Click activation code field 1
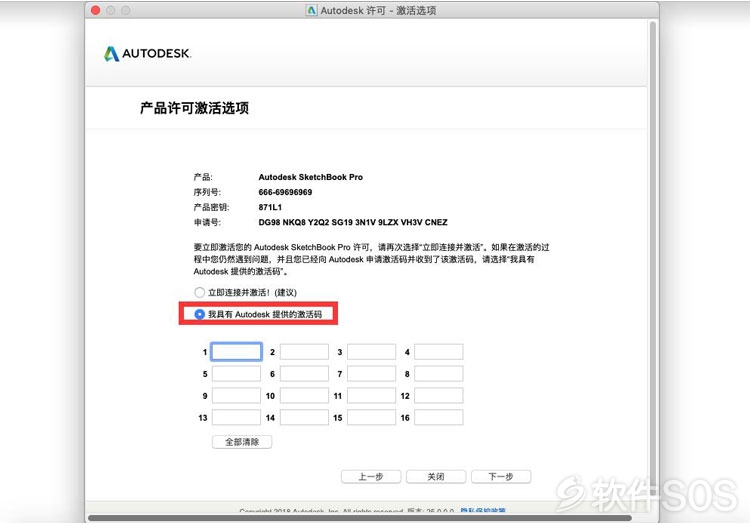 click(x=236, y=352)
